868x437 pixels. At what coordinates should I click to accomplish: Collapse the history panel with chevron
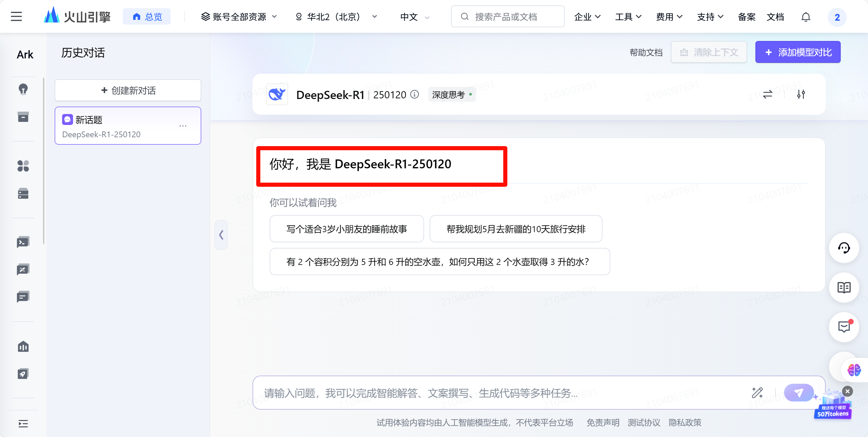tap(221, 235)
